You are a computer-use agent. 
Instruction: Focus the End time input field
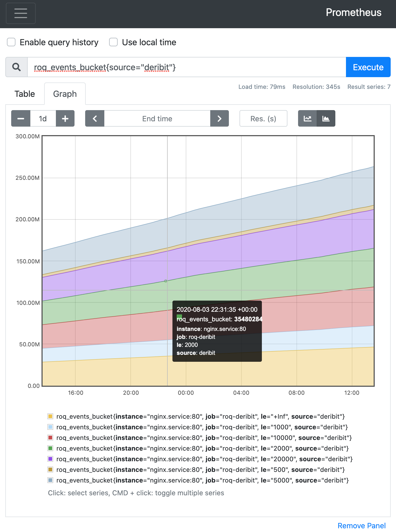[157, 119]
